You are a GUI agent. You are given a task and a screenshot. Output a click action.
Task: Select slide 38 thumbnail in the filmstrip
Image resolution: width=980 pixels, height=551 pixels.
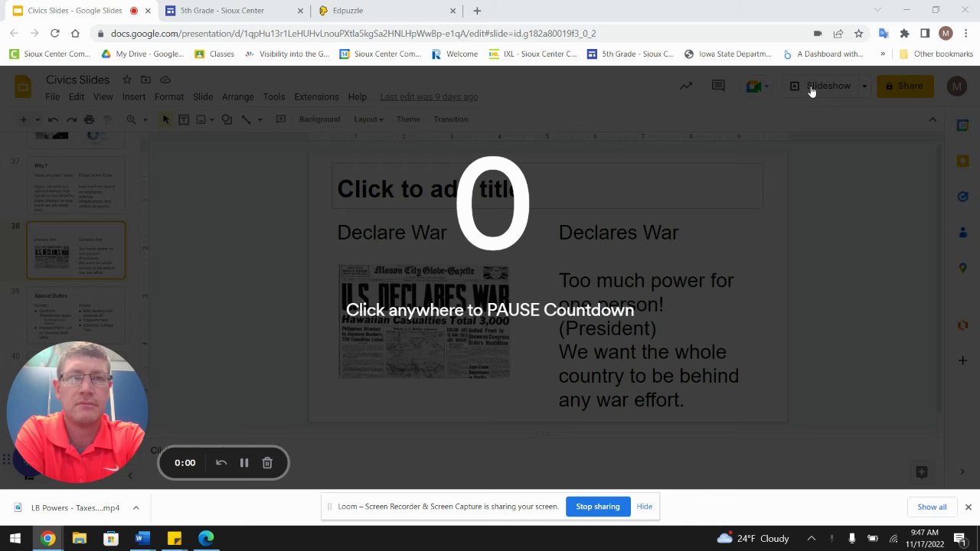coord(76,250)
